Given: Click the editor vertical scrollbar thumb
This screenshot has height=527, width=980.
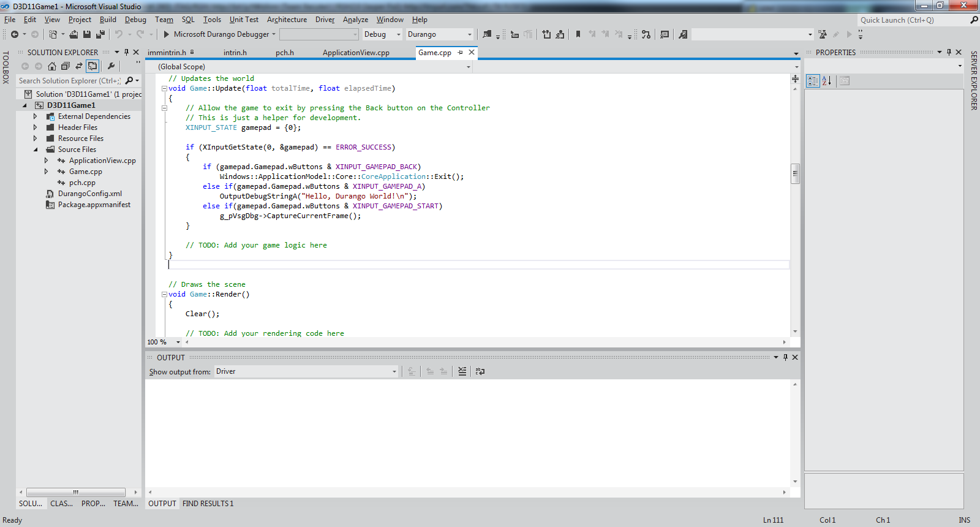Looking at the screenshot, I should [x=795, y=173].
